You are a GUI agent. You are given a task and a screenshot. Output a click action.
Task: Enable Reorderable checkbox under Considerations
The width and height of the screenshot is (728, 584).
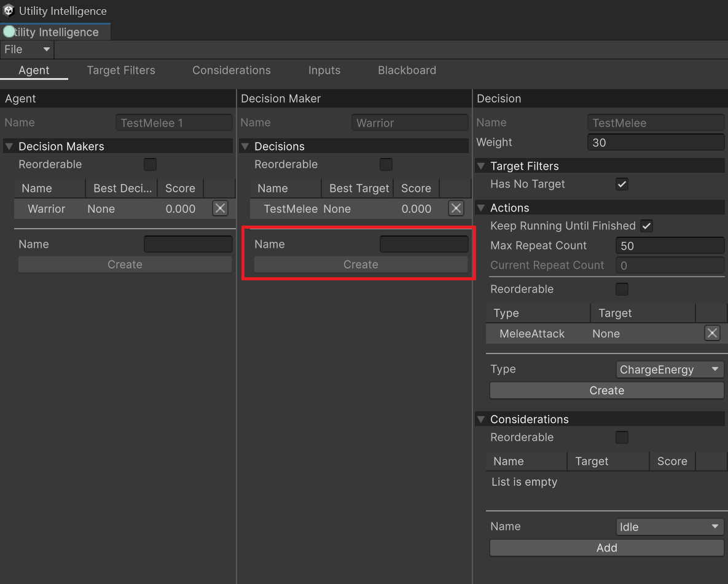pyautogui.click(x=622, y=437)
